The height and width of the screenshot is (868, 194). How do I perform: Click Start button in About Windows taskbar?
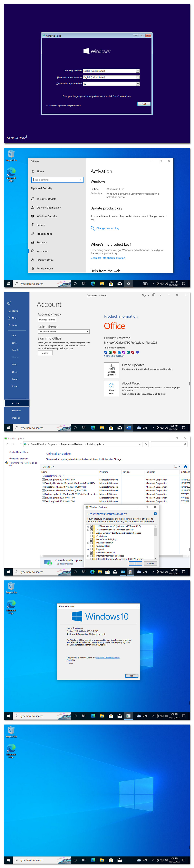click(8, 716)
